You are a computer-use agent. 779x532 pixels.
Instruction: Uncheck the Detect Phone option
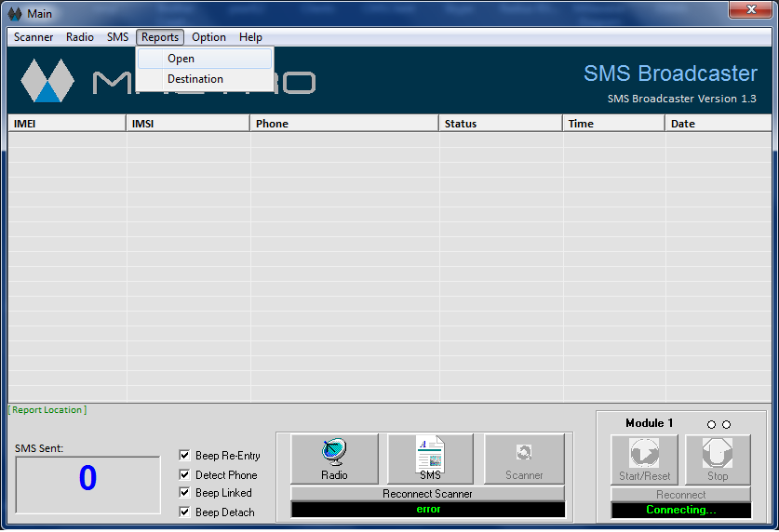click(x=184, y=474)
